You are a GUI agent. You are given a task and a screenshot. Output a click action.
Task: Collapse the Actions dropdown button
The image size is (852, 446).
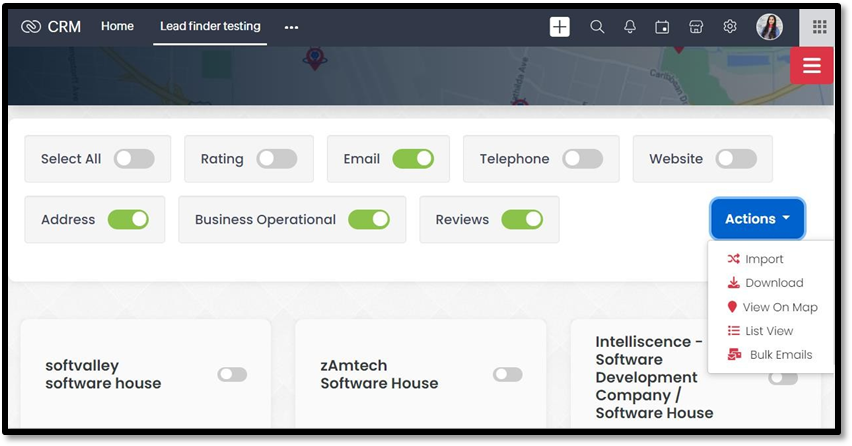coord(757,218)
